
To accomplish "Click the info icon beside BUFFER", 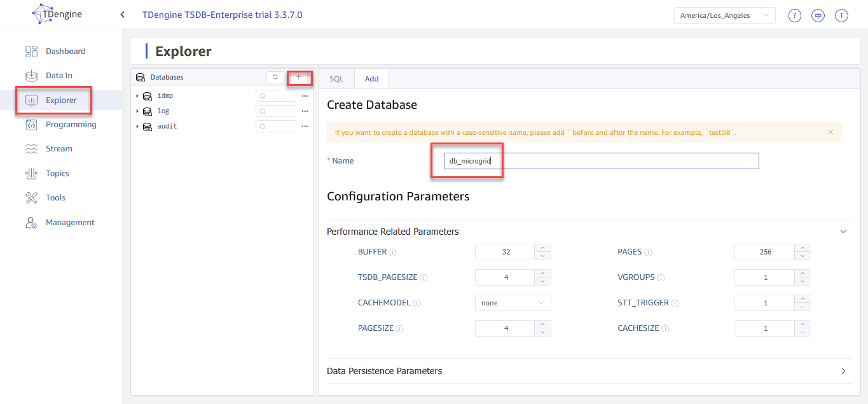I will coord(393,253).
